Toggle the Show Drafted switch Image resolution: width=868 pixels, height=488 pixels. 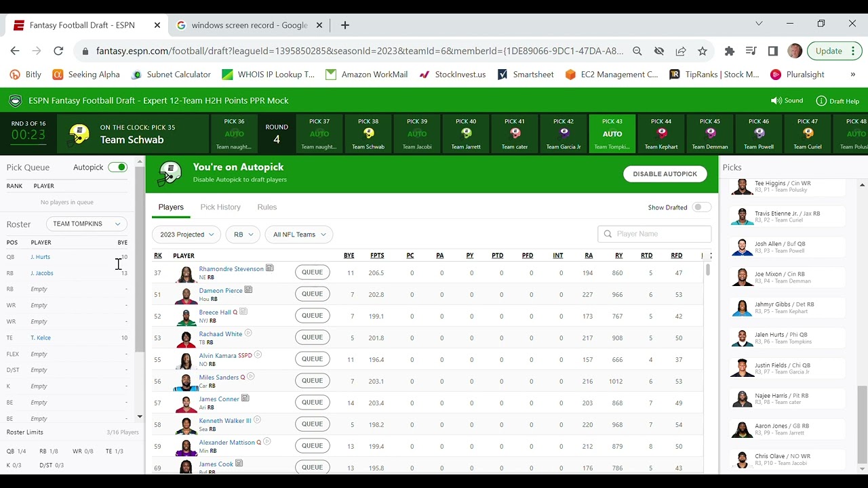point(702,207)
